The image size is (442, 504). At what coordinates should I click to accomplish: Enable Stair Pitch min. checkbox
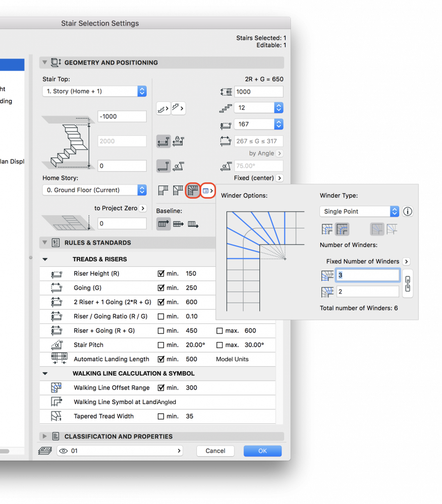click(x=161, y=345)
